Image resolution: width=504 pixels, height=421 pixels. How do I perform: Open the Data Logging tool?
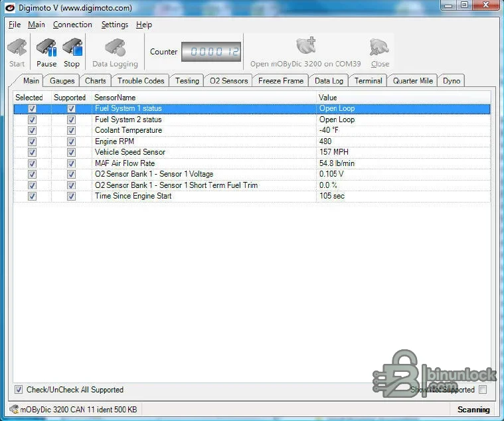click(x=116, y=48)
